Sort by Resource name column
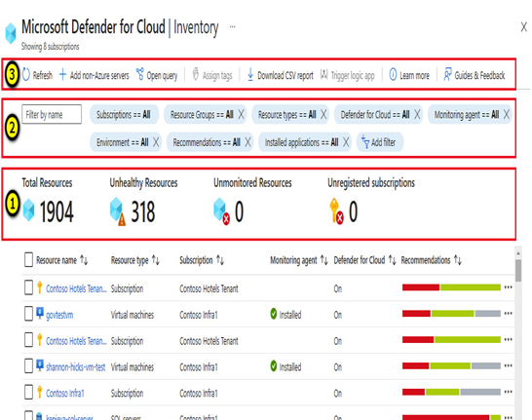The height and width of the screenshot is (420, 532). [x=61, y=260]
